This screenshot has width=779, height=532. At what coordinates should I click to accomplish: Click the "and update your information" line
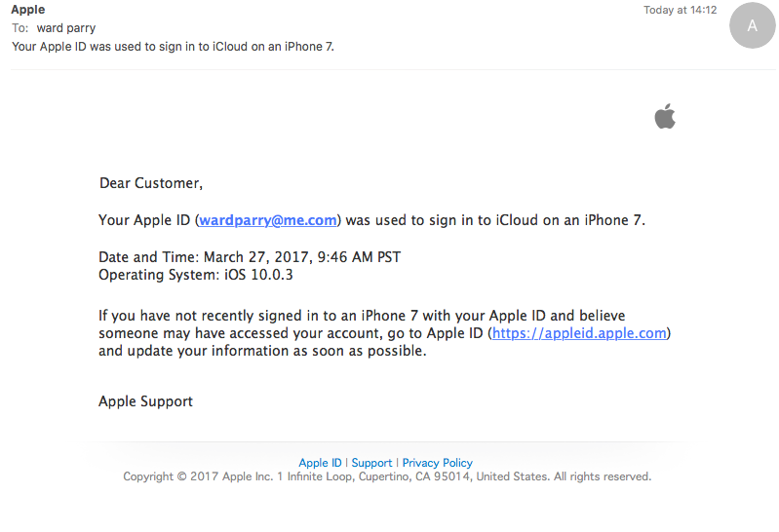point(262,351)
